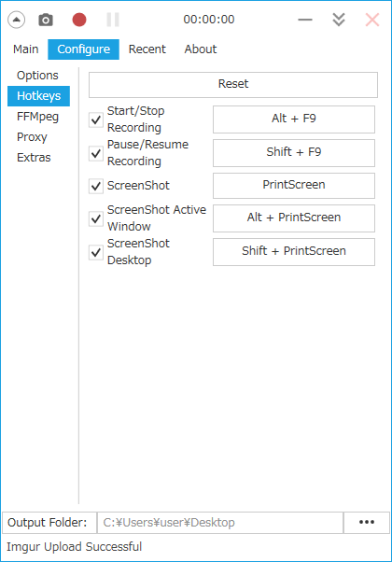Click the camera screenshot icon

[46, 20]
